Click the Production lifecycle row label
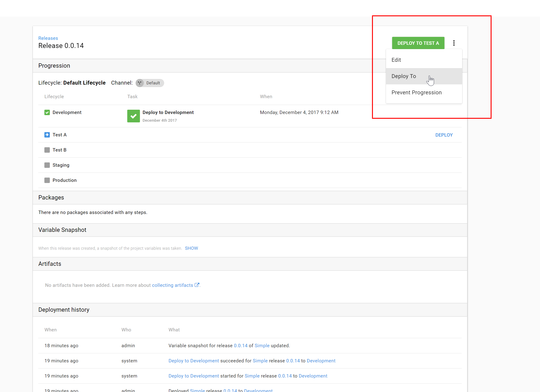The width and height of the screenshot is (540, 392). (x=65, y=180)
